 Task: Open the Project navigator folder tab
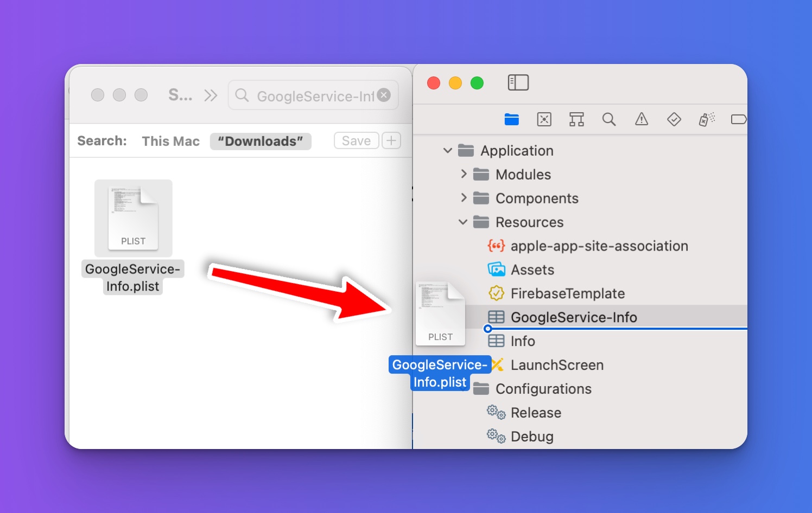[x=511, y=119]
